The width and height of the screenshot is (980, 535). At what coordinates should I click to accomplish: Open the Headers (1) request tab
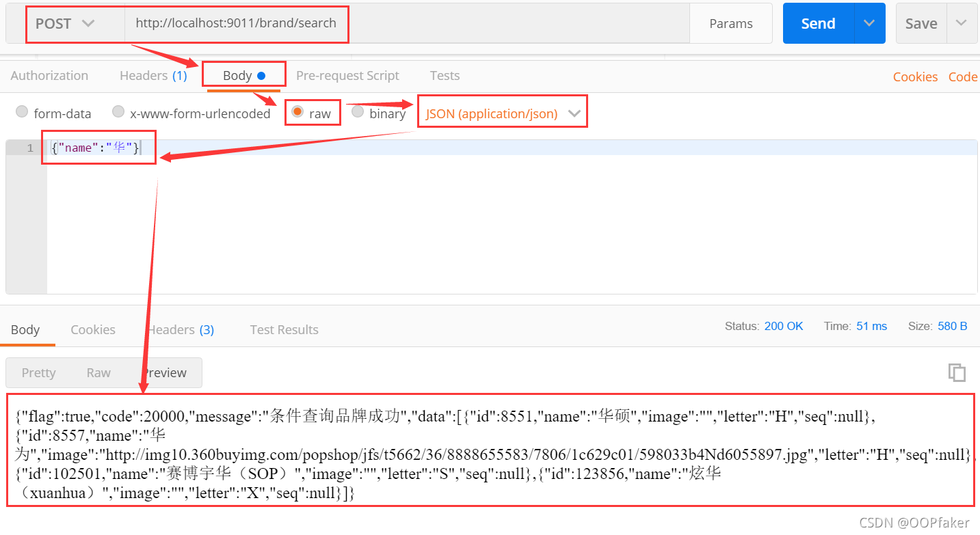(153, 76)
